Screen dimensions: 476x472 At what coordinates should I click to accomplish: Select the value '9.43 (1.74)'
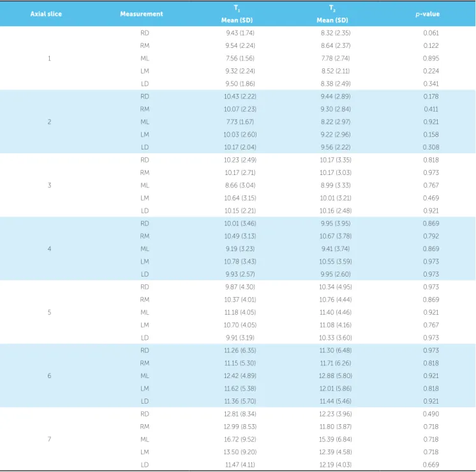click(240, 33)
